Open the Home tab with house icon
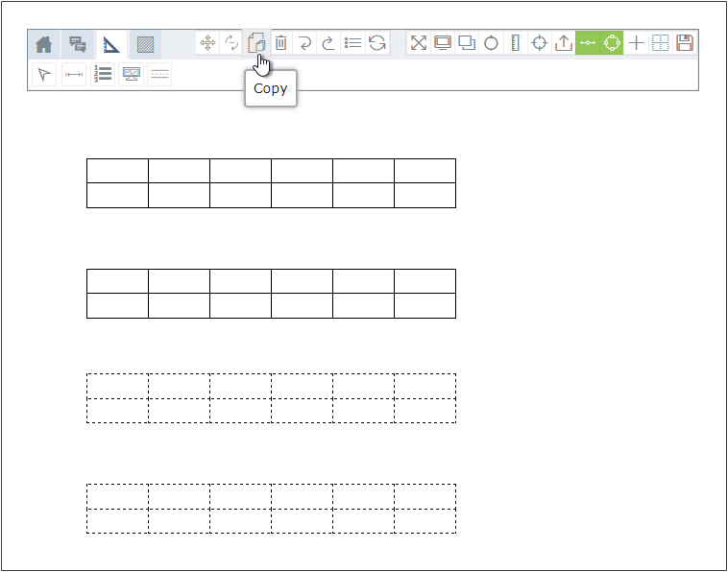728x572 pixels. pos(44,44)
